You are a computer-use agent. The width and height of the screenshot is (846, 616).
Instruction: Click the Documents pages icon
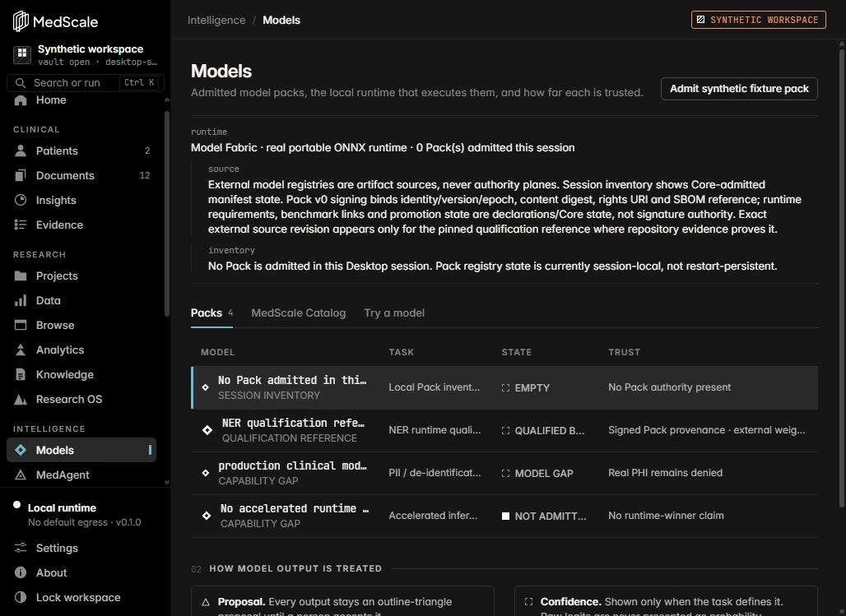pyautogui.click(x=21, y=175)
